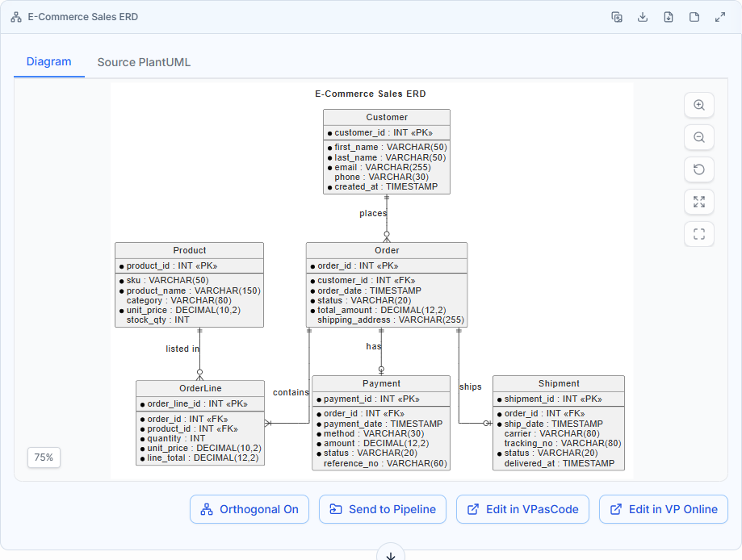Zoom in using the magnifier plus icon

click(x=699, y=105)
